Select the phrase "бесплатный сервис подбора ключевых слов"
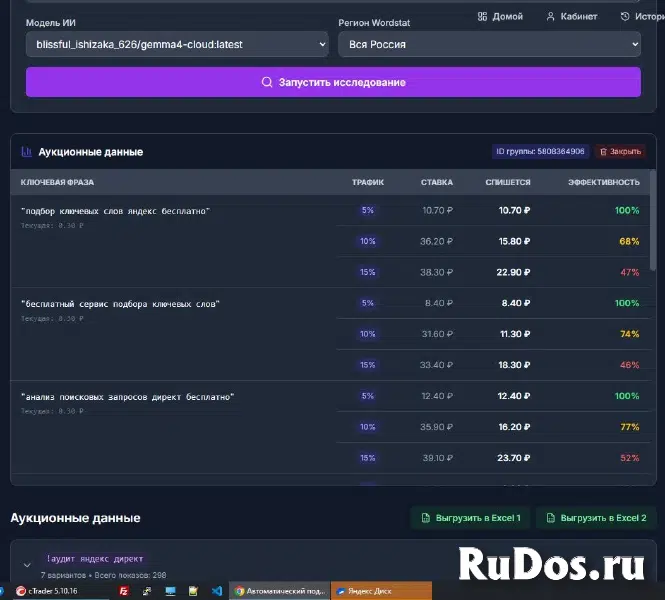The width and height of the screenshot is (665, 600). 120,304
